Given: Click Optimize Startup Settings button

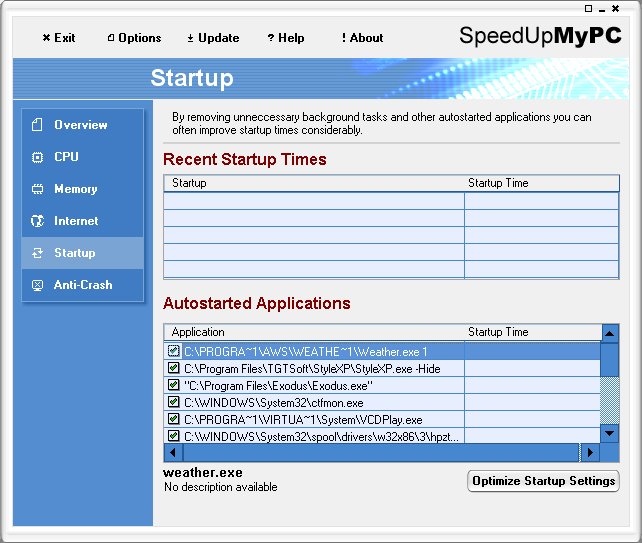Looking at the screenshot, I should click(543, 481).
